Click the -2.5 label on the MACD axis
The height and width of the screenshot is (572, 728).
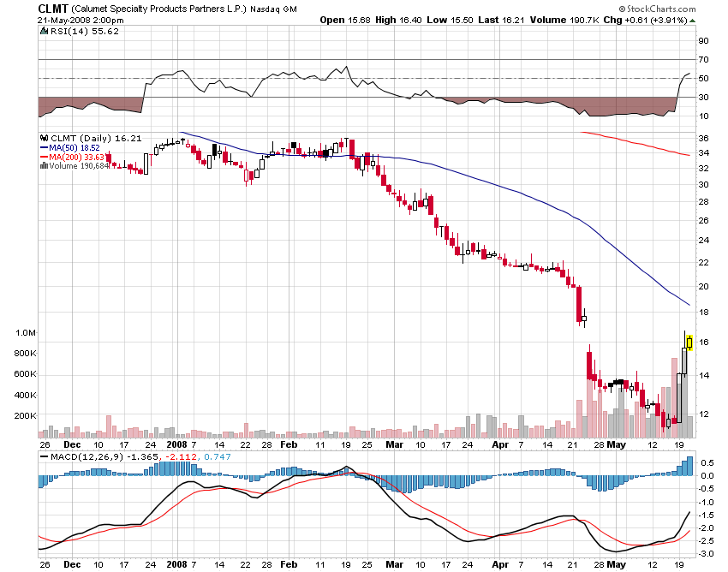pyautogui.click(x=707, y=541)
